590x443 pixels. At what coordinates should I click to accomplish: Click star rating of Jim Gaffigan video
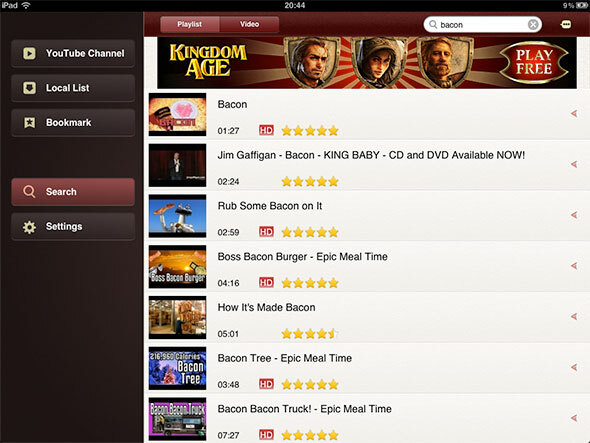pyautogui.click(x=310, y=181)
